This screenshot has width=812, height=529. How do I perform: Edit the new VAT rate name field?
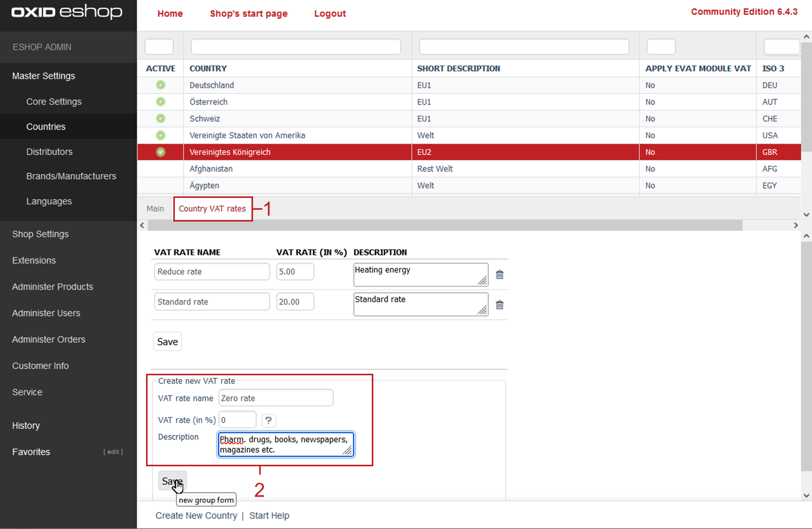click(276, 398)
